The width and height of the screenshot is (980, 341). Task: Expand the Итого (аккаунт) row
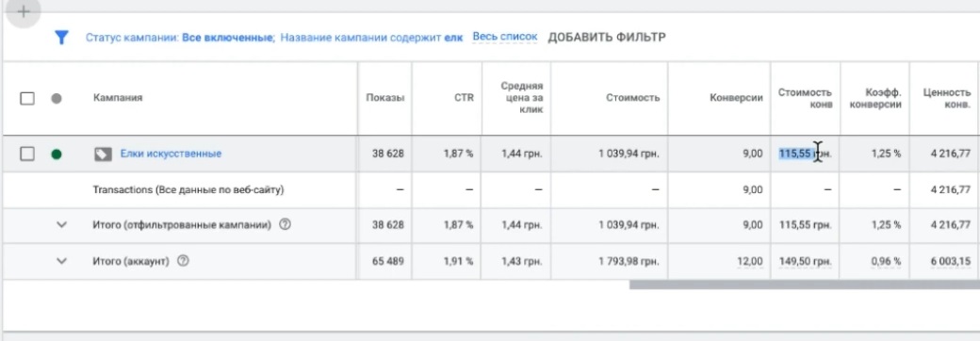[x=61, y=262]
